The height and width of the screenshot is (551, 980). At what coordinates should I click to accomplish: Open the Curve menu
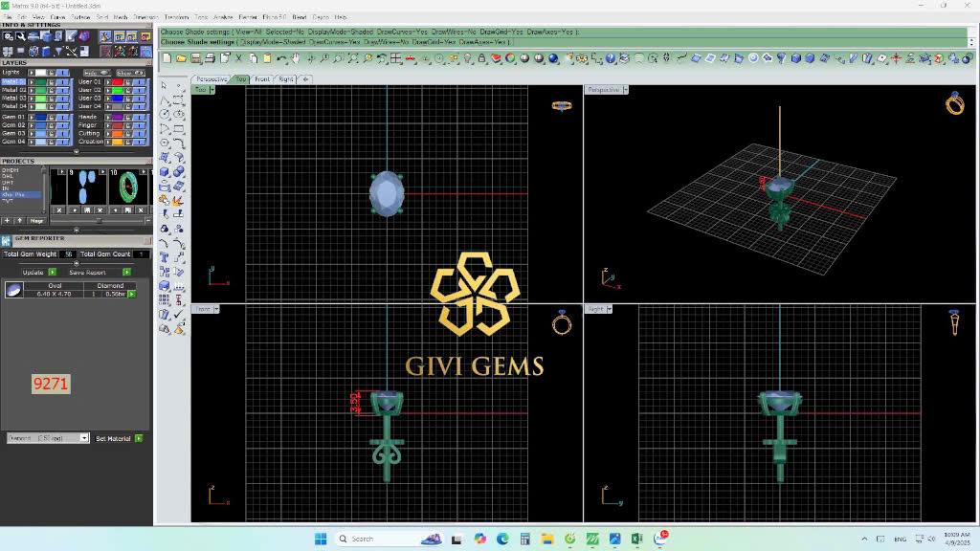click(57, 17)
